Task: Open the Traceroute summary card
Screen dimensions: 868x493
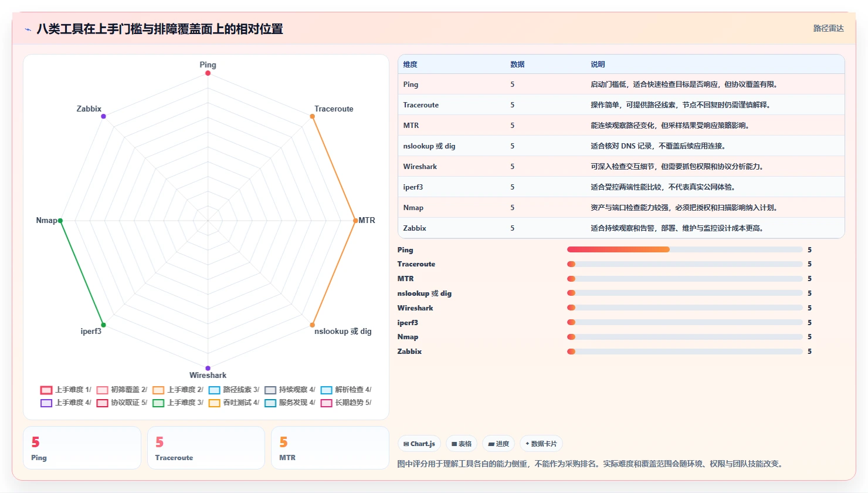Action: (x=206, y=448)
